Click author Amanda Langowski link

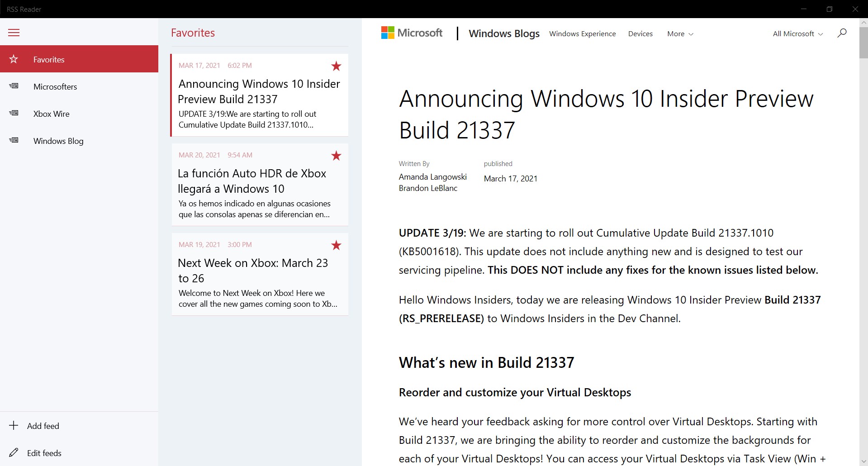pos(432,177)
